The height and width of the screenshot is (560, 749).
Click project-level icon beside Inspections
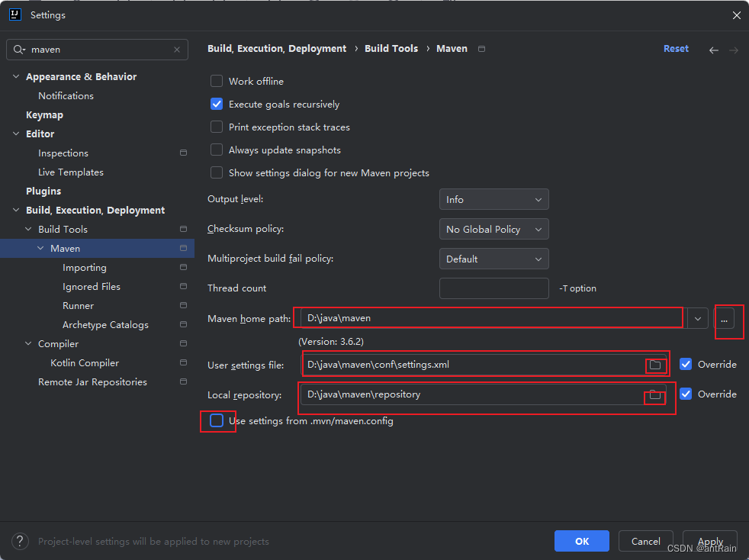pos(183,153)
